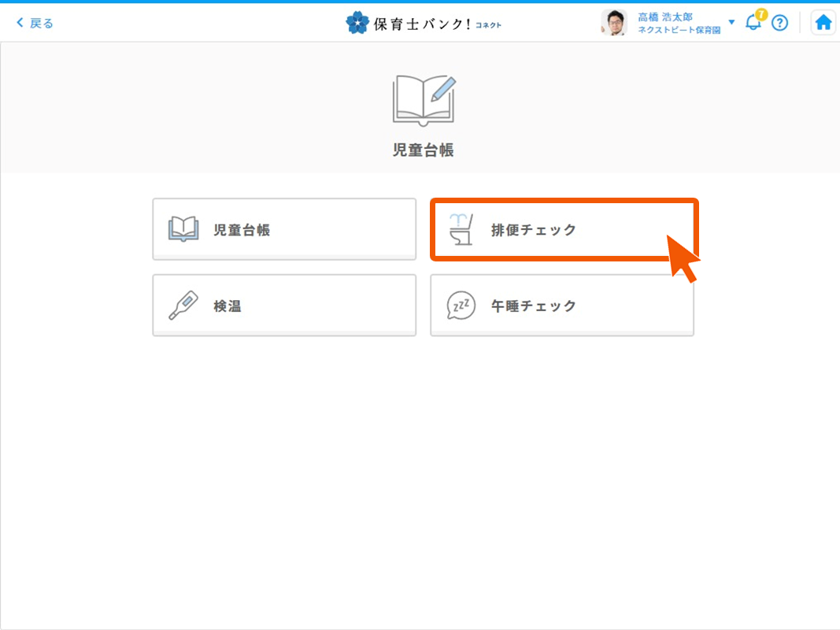Viewport: 840px width, 630px height.
Task: Open notifications via the bell icon
Action: tap(753, 24)
